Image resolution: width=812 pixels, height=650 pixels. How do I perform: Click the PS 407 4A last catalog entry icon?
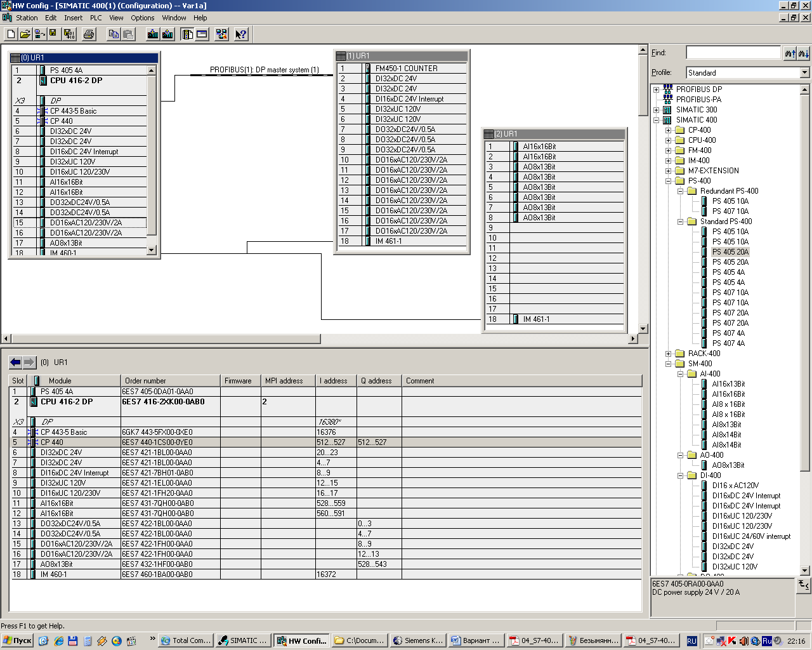point(704,343)
